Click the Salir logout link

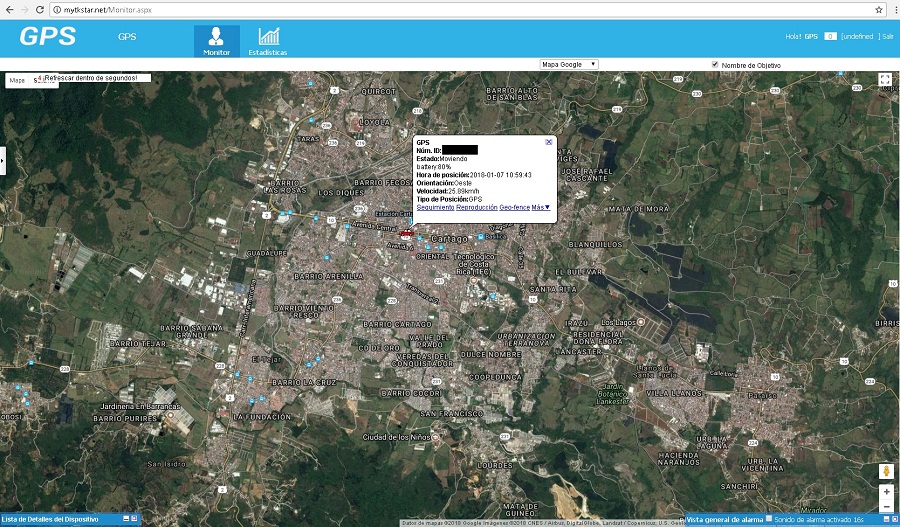coord(887,36)
